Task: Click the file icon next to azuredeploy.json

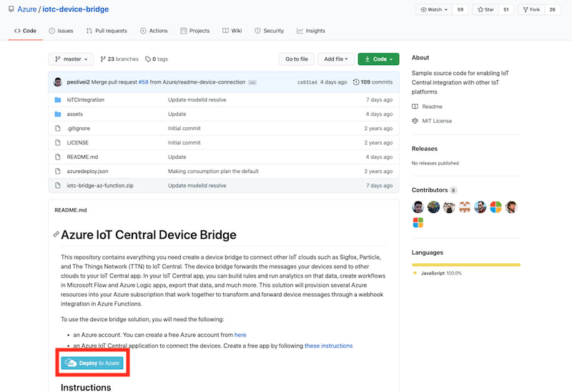Action: click(58, 171)
